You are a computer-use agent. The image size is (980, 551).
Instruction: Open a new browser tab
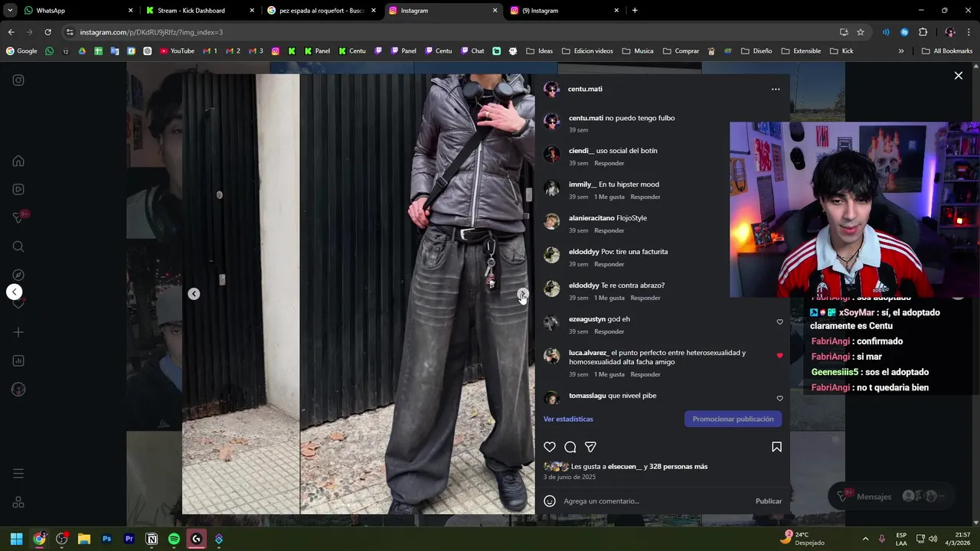click(x=635, y=11)
